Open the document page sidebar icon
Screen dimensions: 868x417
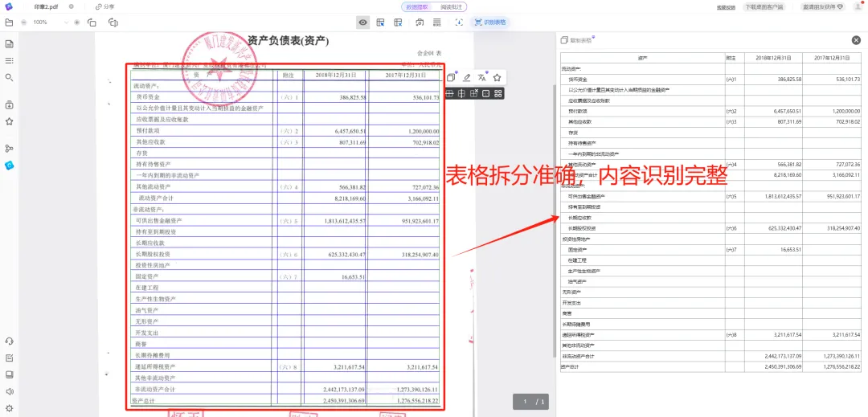9,44
